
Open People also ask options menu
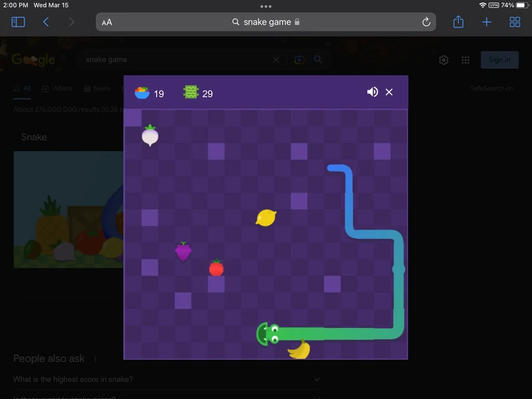click(x=95, y=359)
